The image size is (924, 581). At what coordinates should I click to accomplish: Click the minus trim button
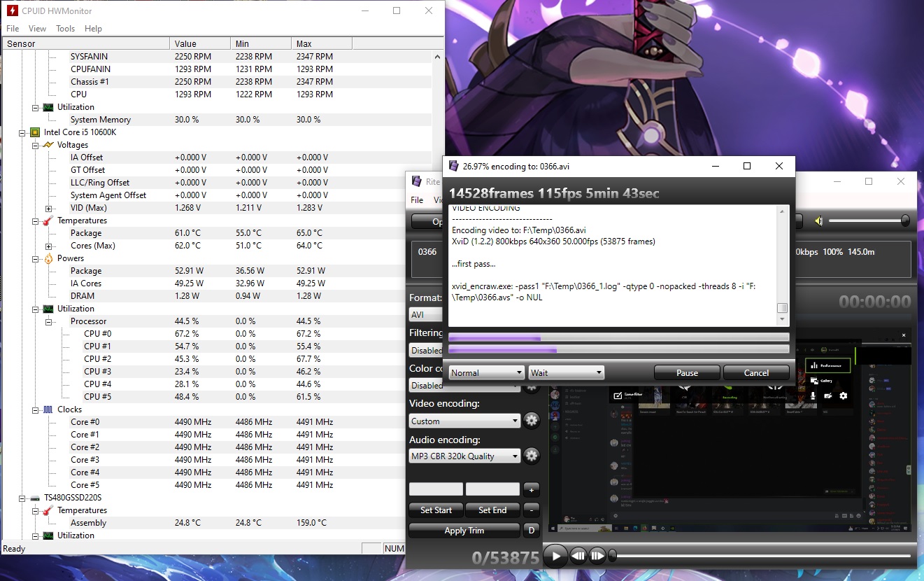532,510
